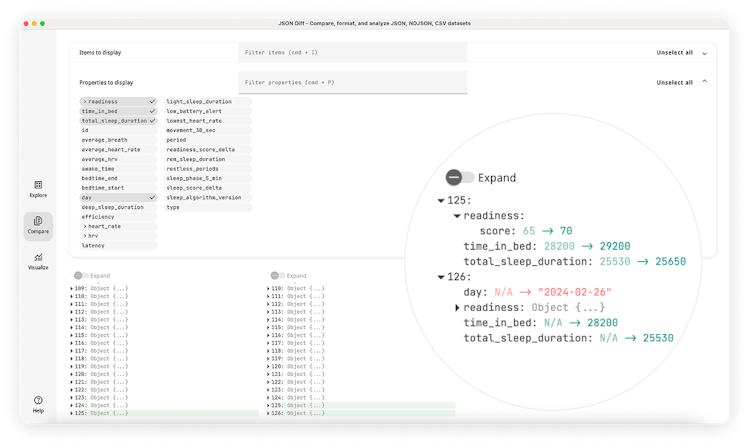Viewport: 750px width, 447px height.
Task: Expand object 109 in the left tree
Action: point(72,288)
